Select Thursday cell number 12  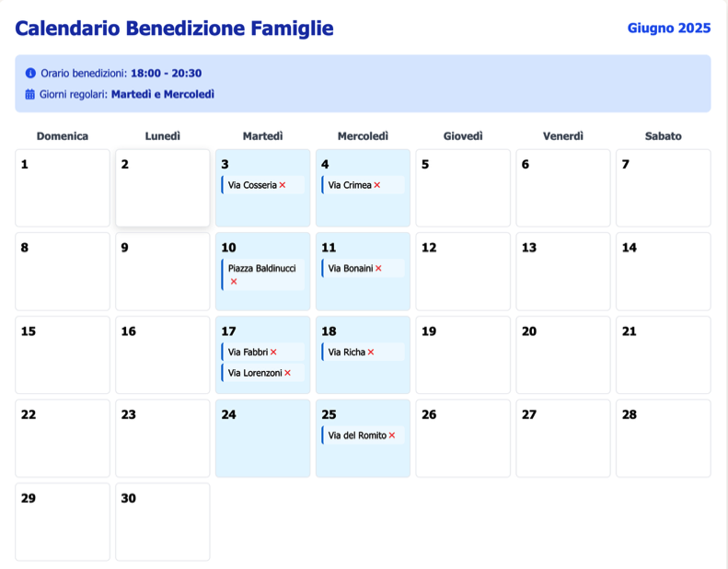[463, 272]
